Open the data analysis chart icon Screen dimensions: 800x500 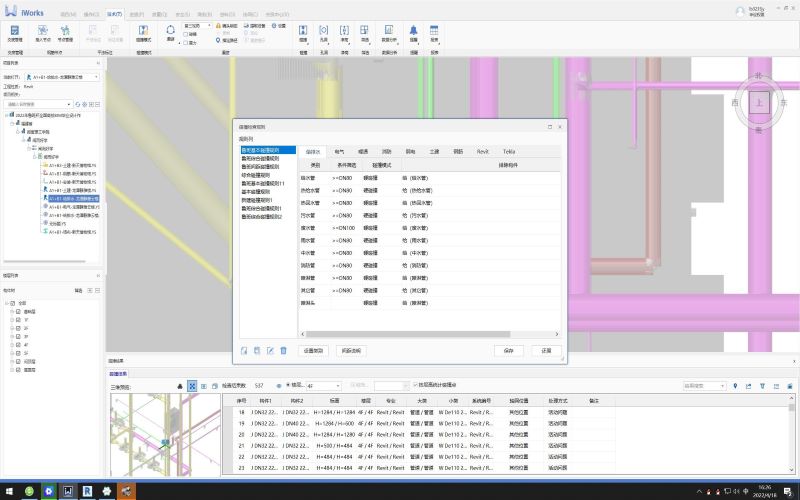point(389,31)
